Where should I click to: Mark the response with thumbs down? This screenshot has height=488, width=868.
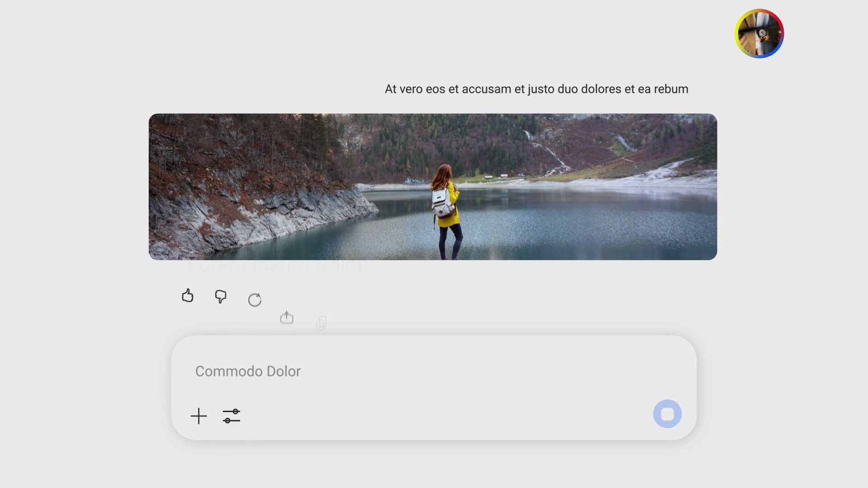[x=221, y=296]
